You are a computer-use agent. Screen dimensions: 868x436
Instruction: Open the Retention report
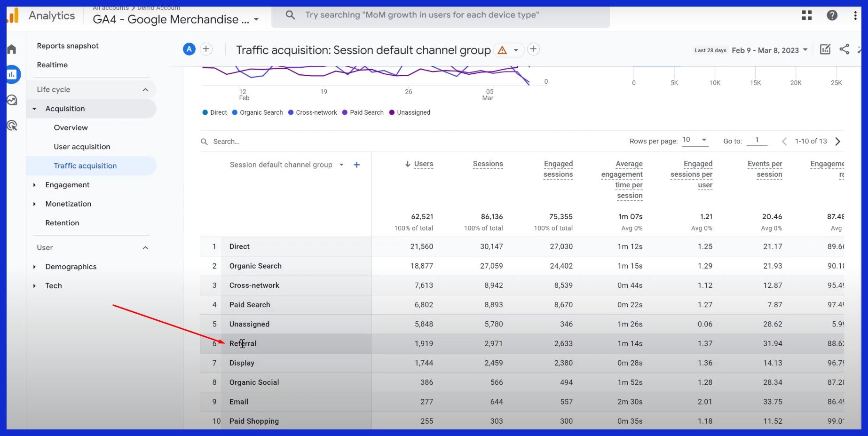[x=62, y=223]
